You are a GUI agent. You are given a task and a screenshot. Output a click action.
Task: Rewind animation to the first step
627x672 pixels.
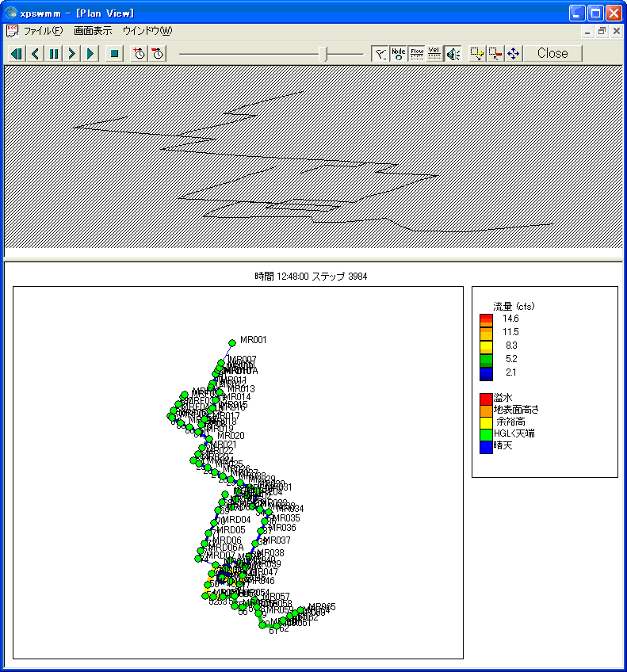pos(17,54)
